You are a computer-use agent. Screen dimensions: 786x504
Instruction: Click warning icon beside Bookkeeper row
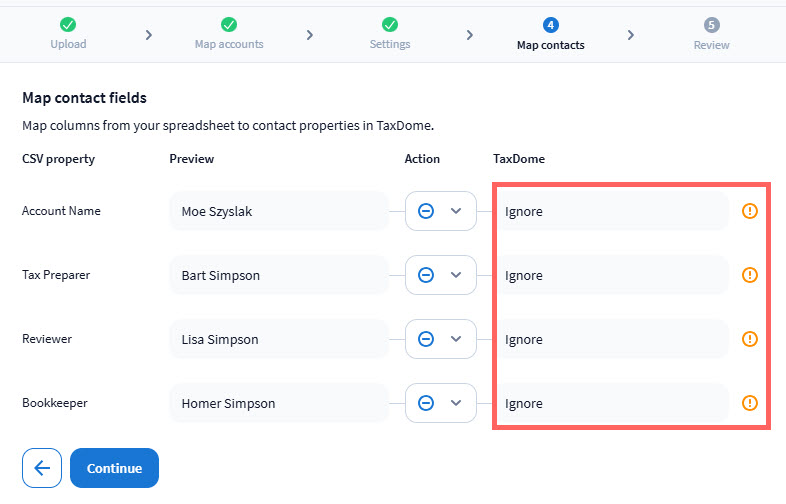tap(750, 403)
